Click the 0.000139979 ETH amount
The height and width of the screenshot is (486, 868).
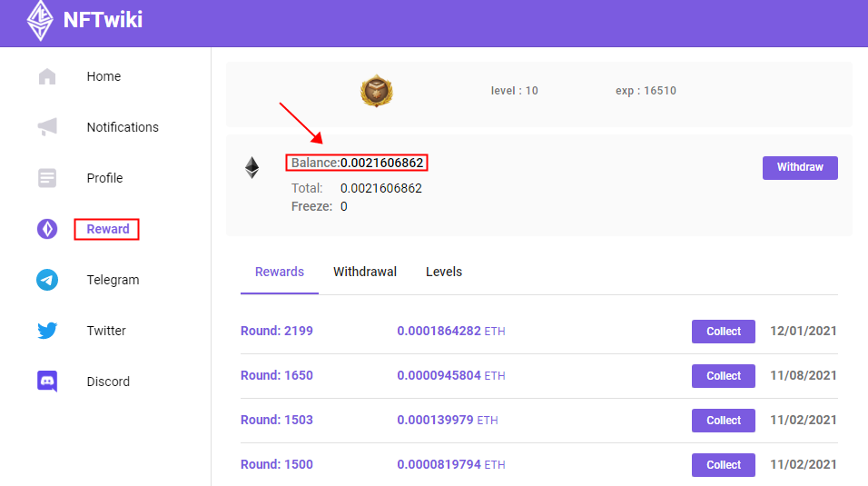tap(448, 420)
